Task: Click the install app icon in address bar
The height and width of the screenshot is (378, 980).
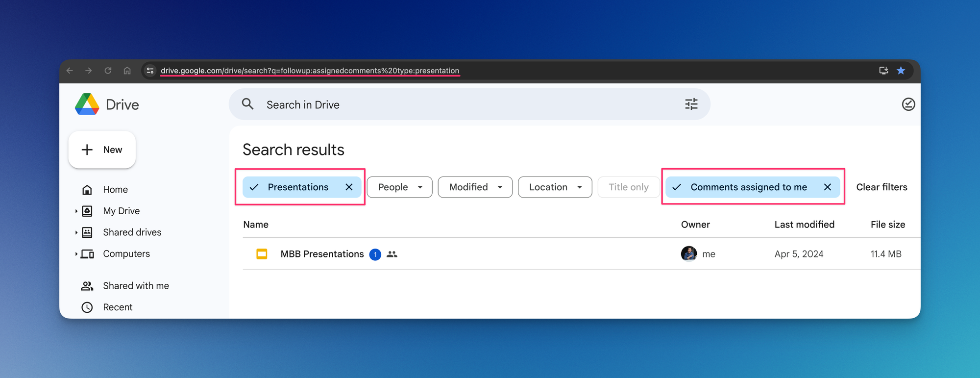Action: (x=883, y=71)
